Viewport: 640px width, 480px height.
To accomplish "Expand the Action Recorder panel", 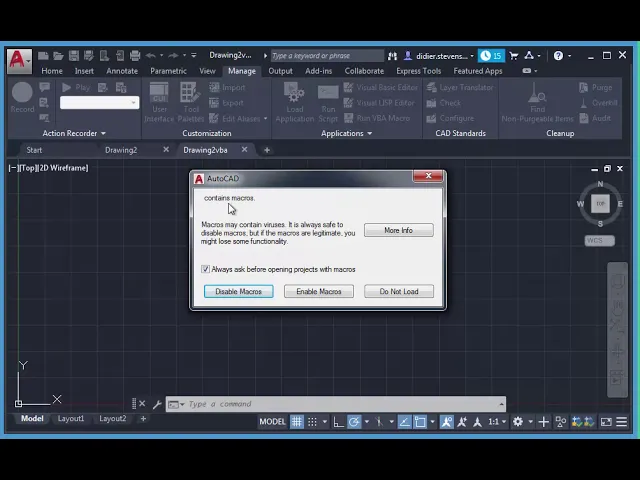I will click(74, 133).
